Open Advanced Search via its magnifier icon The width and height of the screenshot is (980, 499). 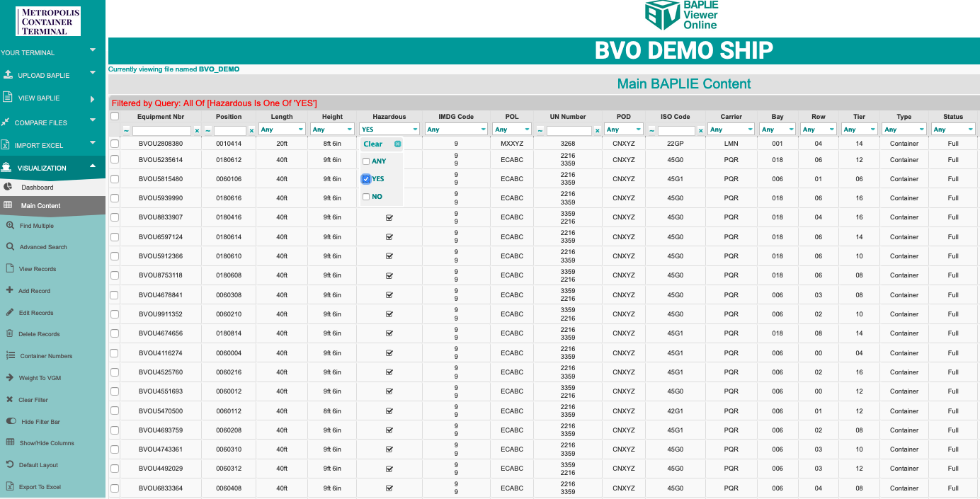pyautogui.click(x=10, y=247)
